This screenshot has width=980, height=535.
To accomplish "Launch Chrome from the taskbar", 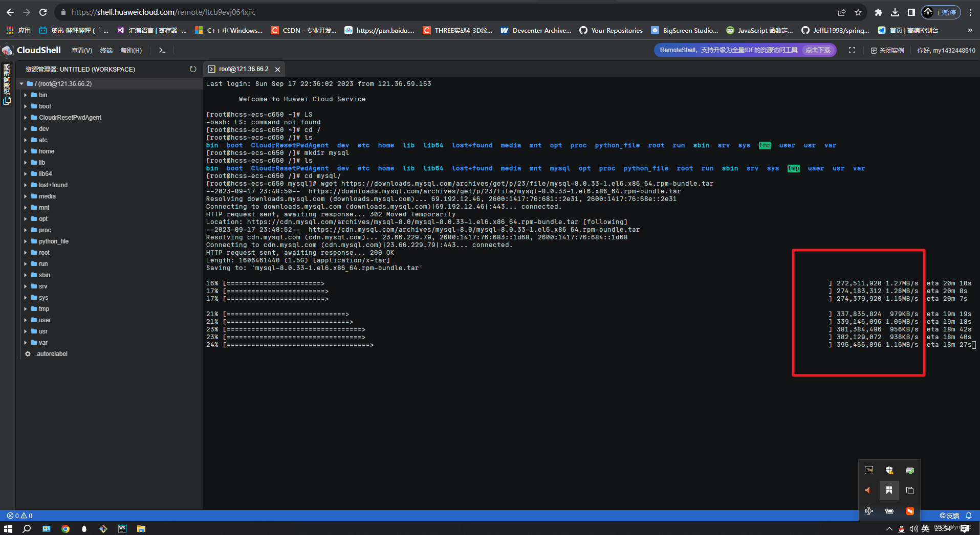I will 66,529.
